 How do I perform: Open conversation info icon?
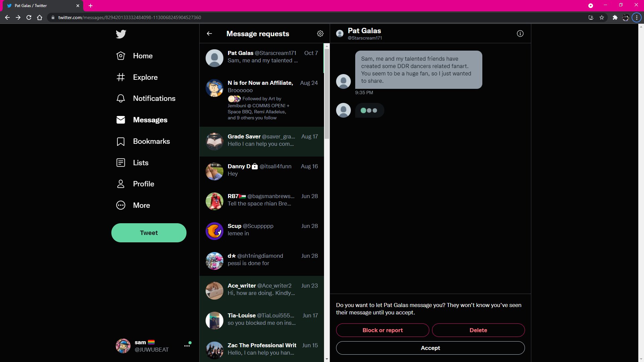coord(520,34)
